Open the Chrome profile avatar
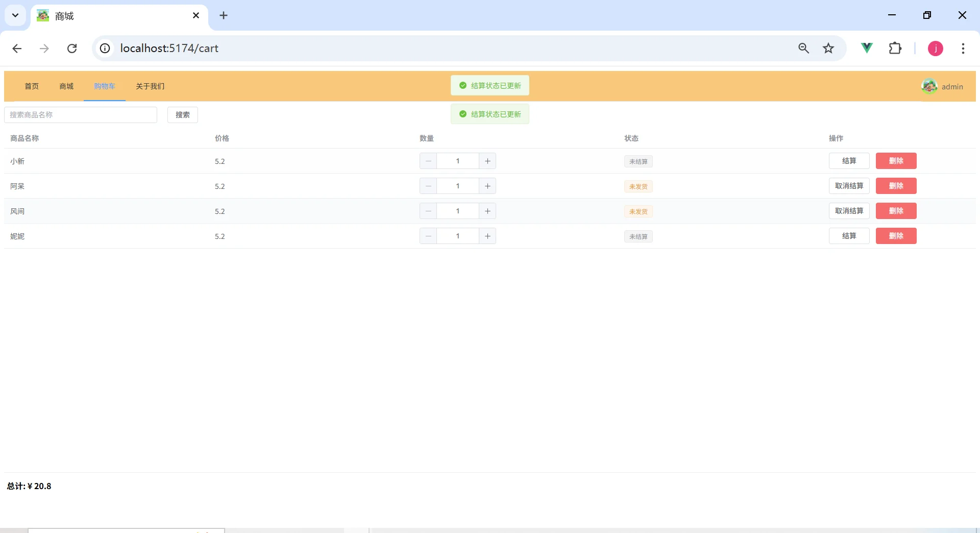The height and width of the screenshot is (533, 980). tap(935, 49)
